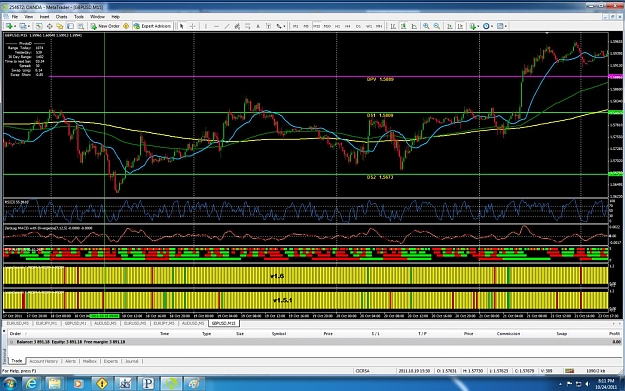Switch chart to Line Chart icon

414,26
